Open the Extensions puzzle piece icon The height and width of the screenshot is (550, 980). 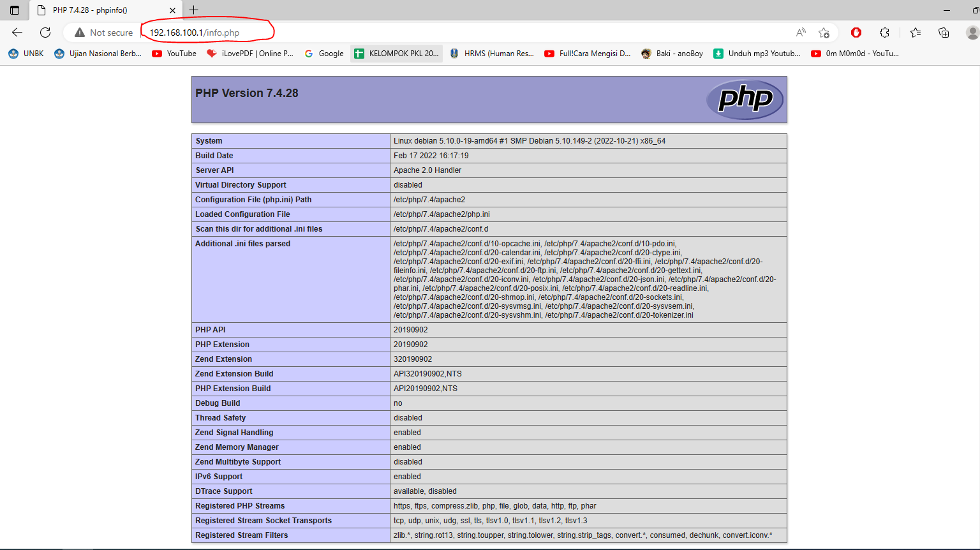tap(884, 33)
